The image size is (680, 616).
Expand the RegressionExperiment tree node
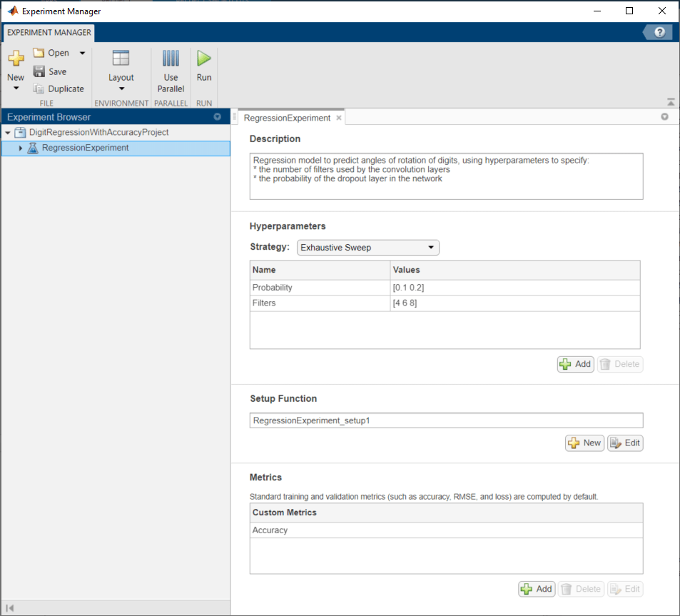[x=21, y=148]
